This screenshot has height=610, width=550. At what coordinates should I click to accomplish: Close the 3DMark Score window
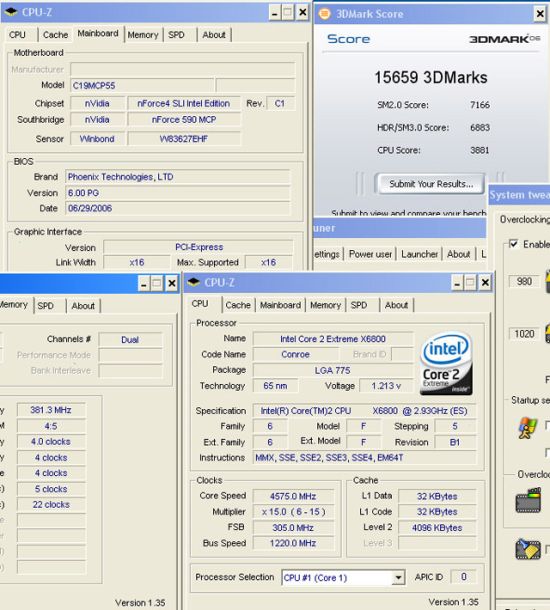click(540, 14)
